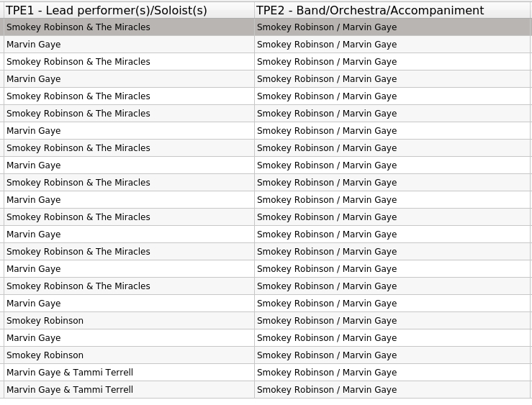Click the TPE2 cell of the highlighted row

coord(327,27)
